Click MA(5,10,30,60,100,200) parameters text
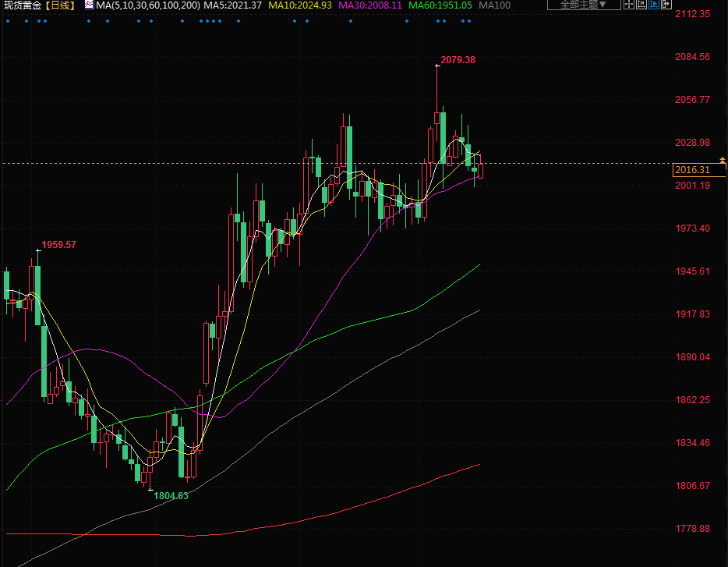728x567 pixels. 147,5
